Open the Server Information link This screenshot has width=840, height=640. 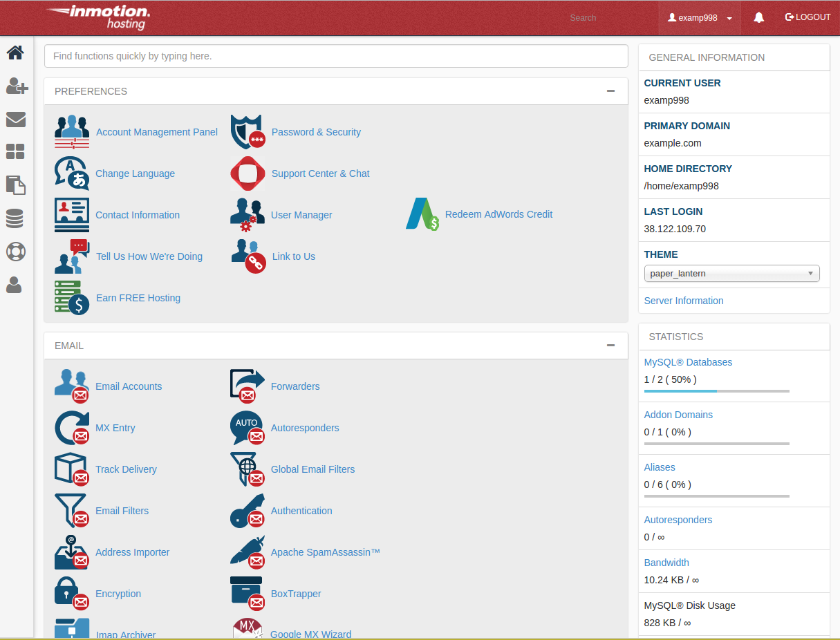(683, 301)
